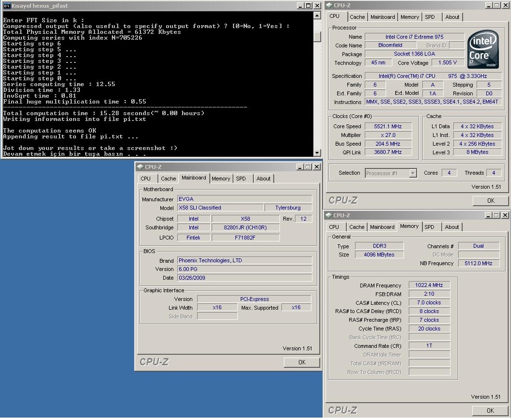Open the Memory tab in the CPU window
511x420 pixels.
pyautogui.click(x=410, y=17)
